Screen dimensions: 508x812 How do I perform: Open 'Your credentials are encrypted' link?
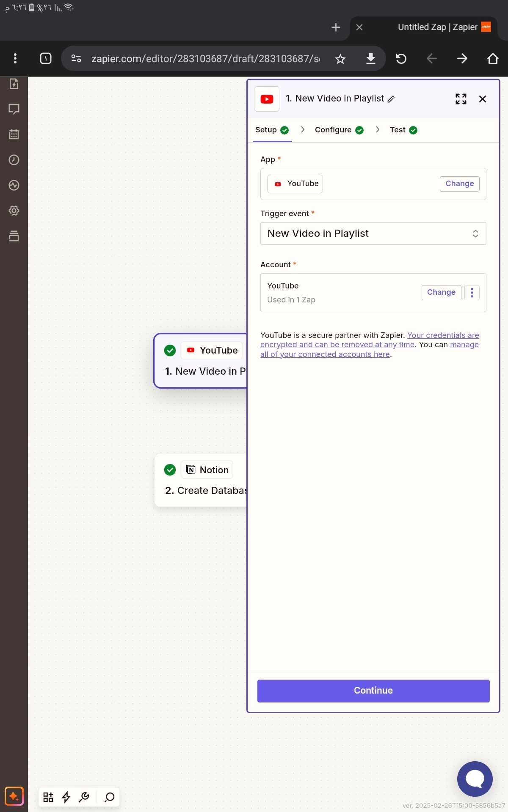[370, 340]
